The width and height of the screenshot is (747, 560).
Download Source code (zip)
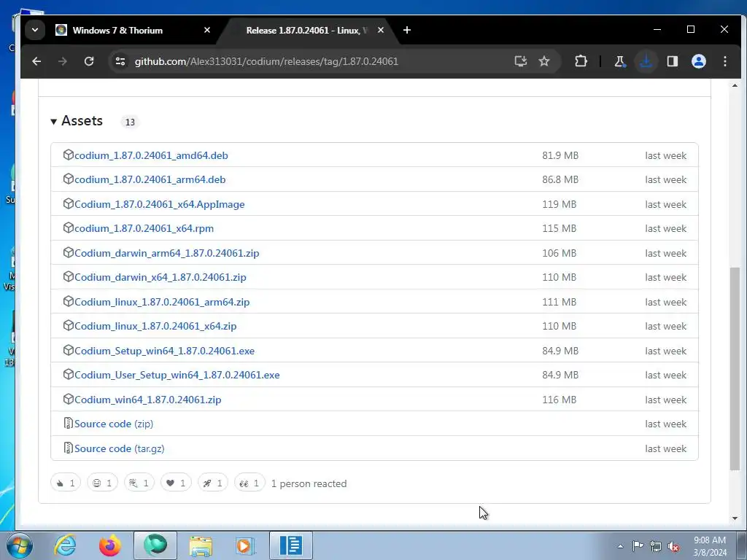114,424
